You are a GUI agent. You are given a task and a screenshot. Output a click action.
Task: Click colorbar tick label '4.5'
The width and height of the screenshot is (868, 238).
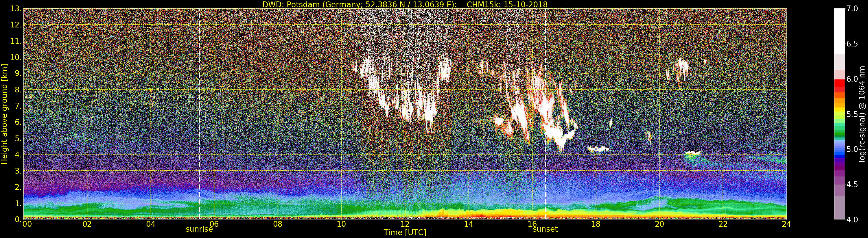pyautogui.click(x=852, y=185)
